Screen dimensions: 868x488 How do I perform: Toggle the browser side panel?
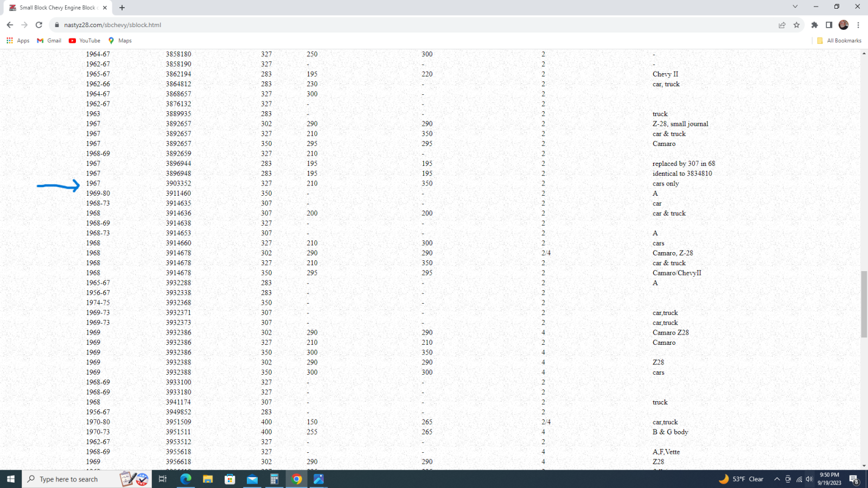[829, 25]
